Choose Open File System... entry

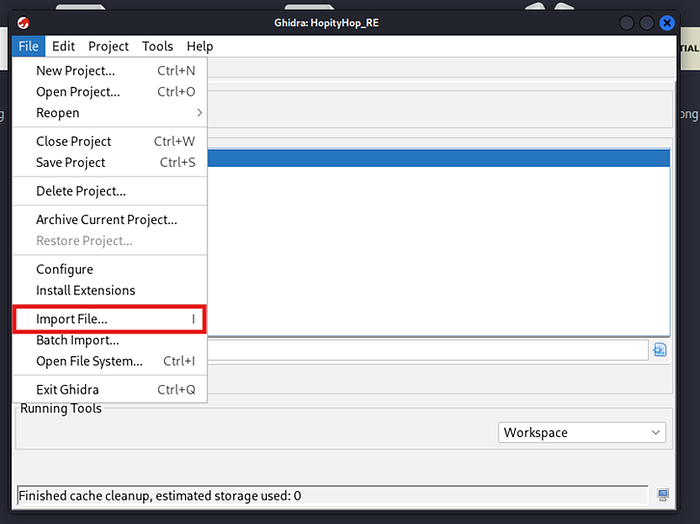pos(110,361)
